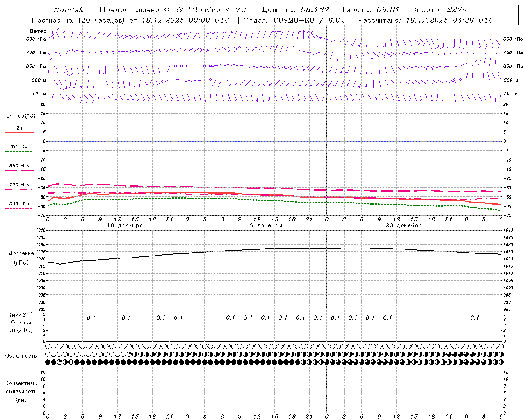Screen dimensions: 525x420
Task: Click the "Ветер" wind panel label
Action: pos(38,31)
